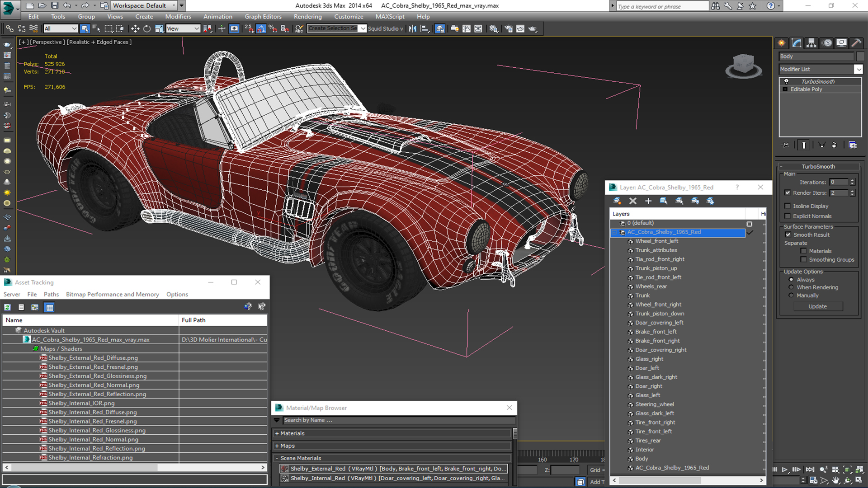Click the Pin Stack icon under modifier stack
Image resolution: width=868 pixels, height=488 pixels.
point(786,145)
